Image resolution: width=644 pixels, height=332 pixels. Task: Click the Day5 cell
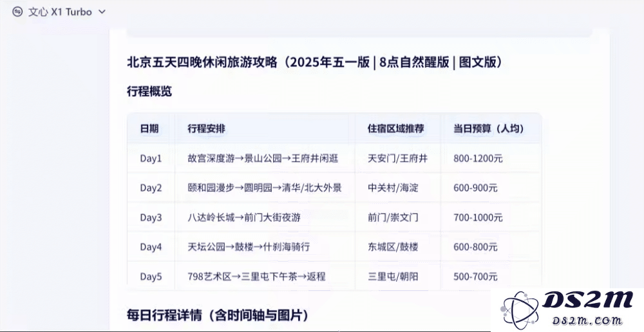pos(151,277)
